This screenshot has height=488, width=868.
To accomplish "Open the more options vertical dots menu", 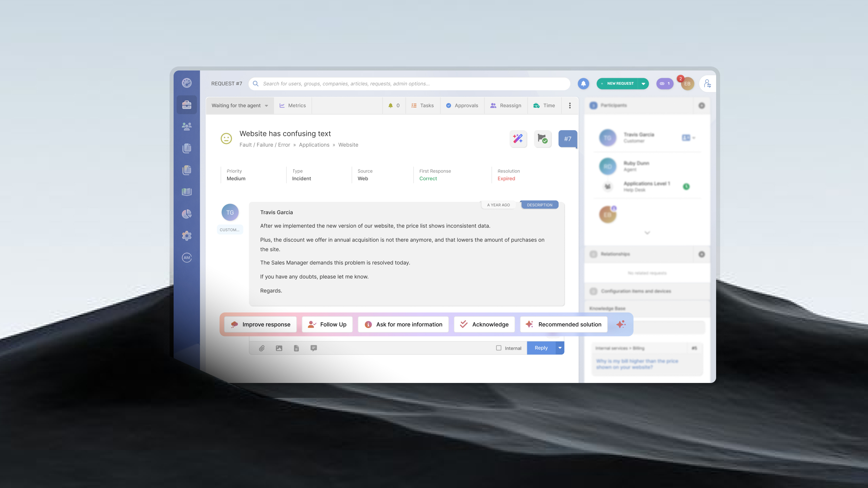I will 570,105.
